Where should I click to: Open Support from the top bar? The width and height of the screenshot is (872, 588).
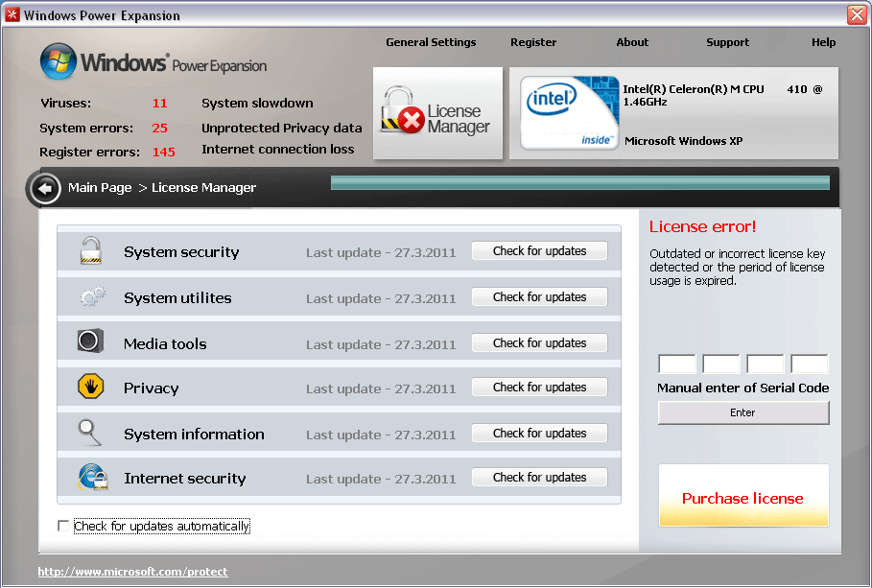click(727, 42)
